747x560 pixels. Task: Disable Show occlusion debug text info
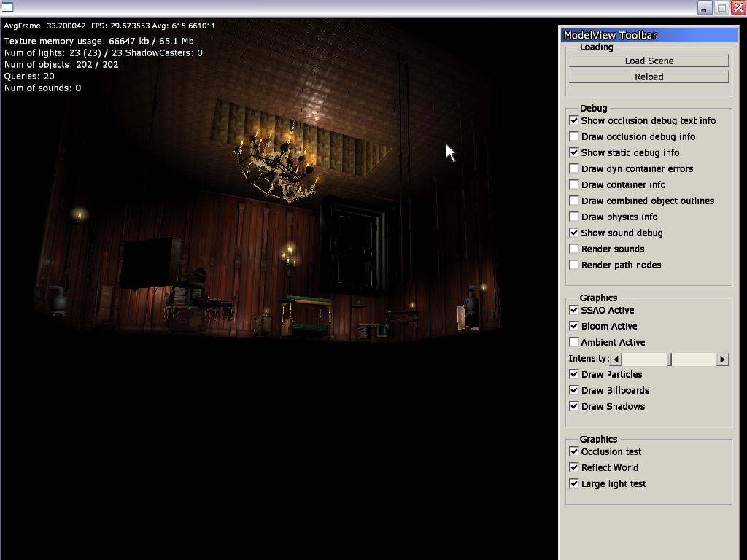(574, 120)
